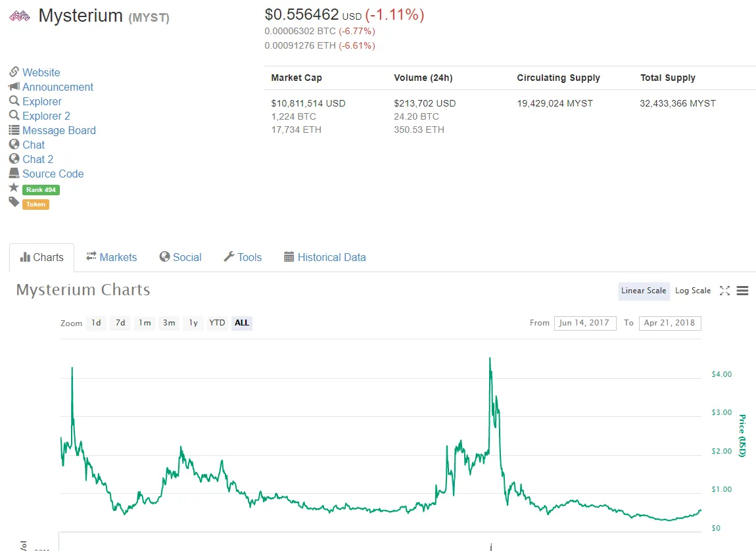Click the 19,429,024 MYST circulating supply

[x=555, y=103]
